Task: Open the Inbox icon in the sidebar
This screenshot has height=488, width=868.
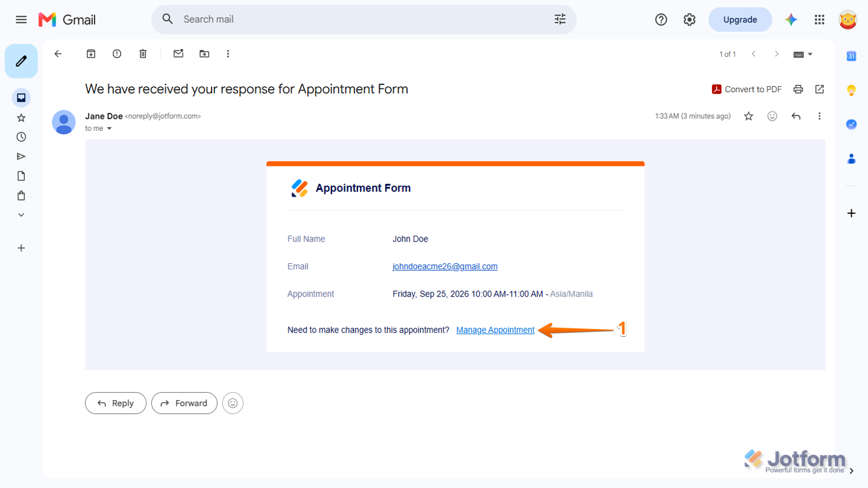Action: click(21, 98)
